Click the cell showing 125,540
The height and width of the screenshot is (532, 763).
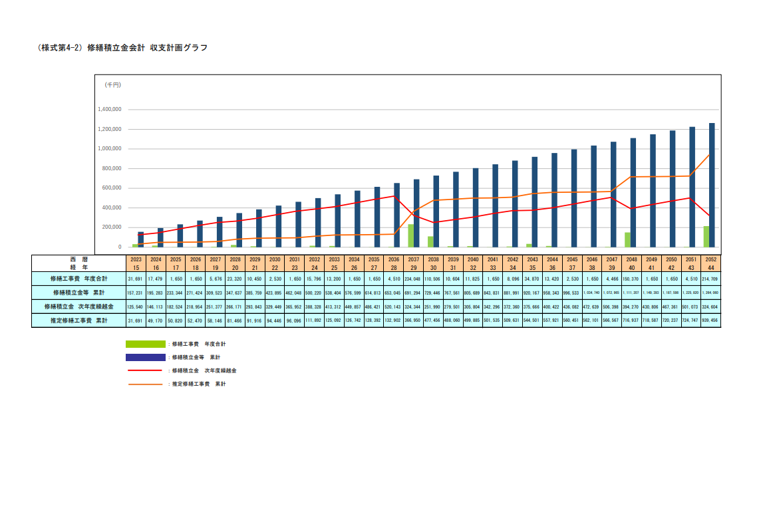pos(136,307)
